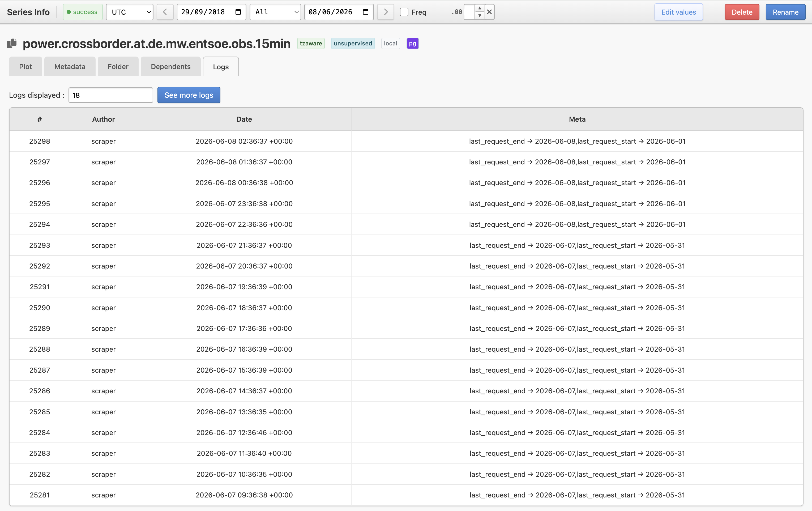Select log number 25297
Viewport: 812px width, 511px height.
tap(40, 162)
